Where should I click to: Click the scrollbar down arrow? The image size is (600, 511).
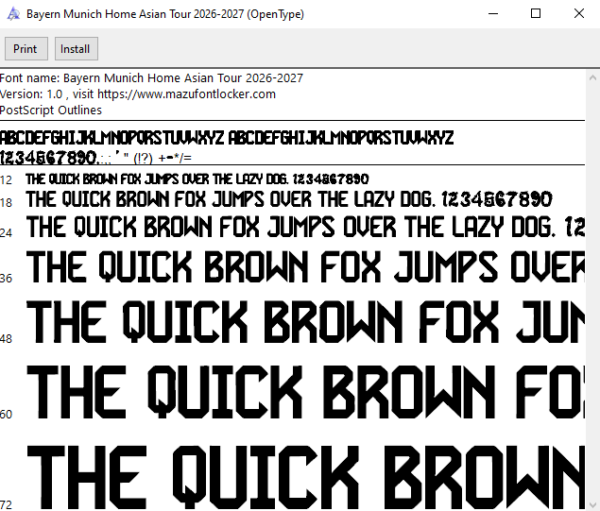pos(593,504)
